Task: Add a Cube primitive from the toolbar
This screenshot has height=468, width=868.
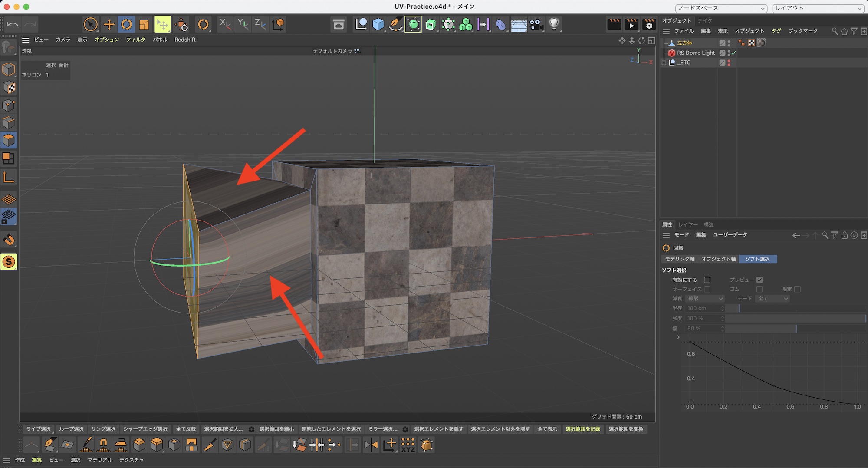Action: coord(378,25)
